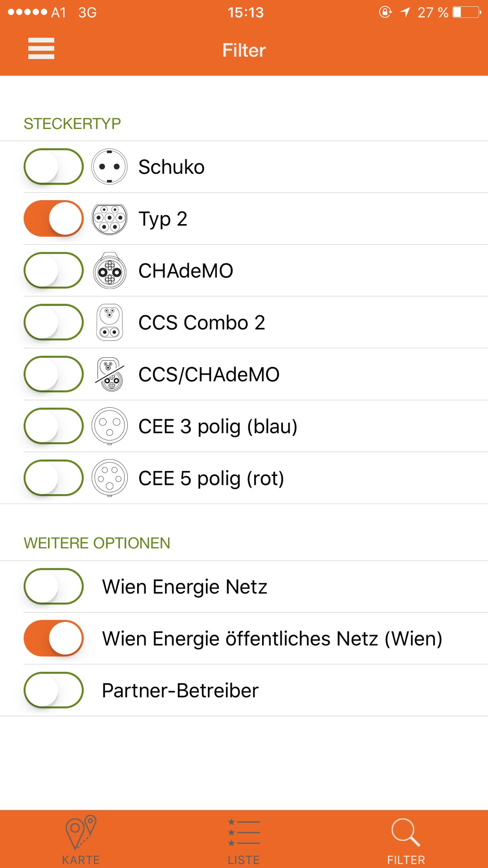Switch on Wien Energie Netz option

click(x=54, y=586)
